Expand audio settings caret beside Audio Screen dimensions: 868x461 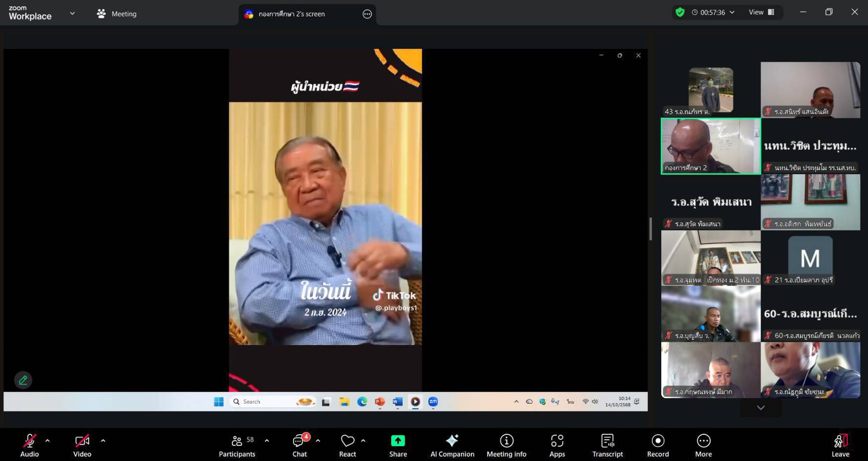click(47, 440)
